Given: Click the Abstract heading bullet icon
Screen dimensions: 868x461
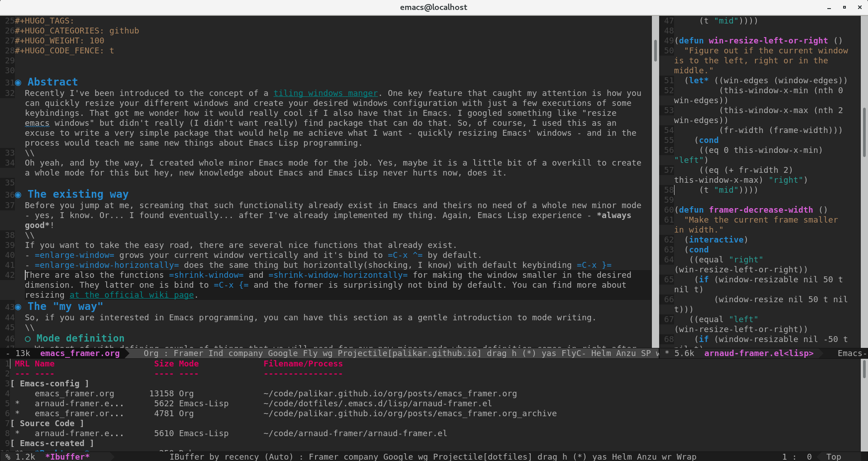Looking at the screenshot, I should click(x=18, y=83).
